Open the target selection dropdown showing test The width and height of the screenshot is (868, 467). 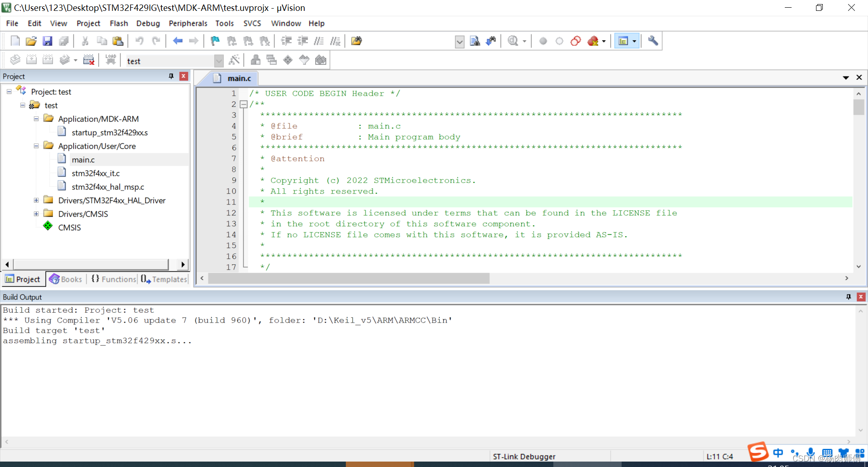click(x=219, y=61)
